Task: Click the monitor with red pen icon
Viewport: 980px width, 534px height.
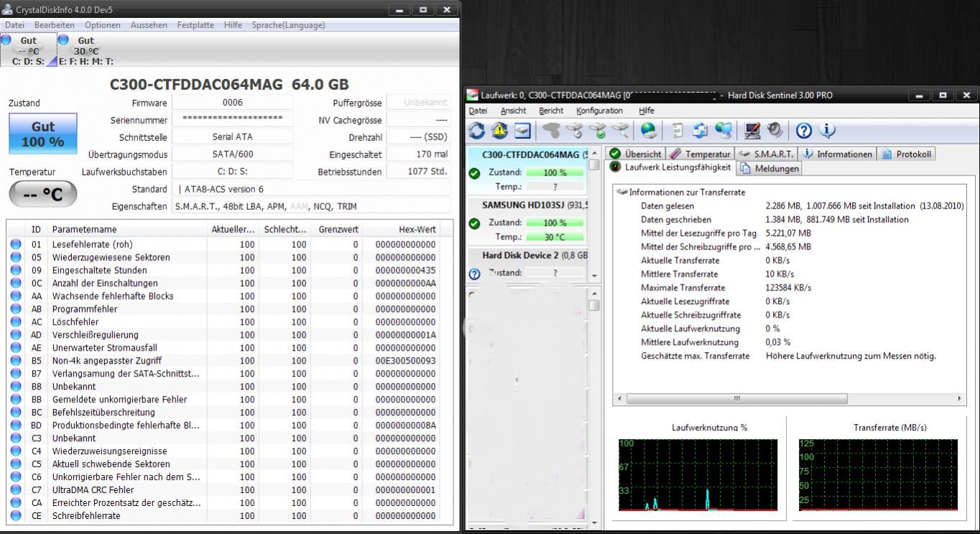Action: [x=753, y=131]
